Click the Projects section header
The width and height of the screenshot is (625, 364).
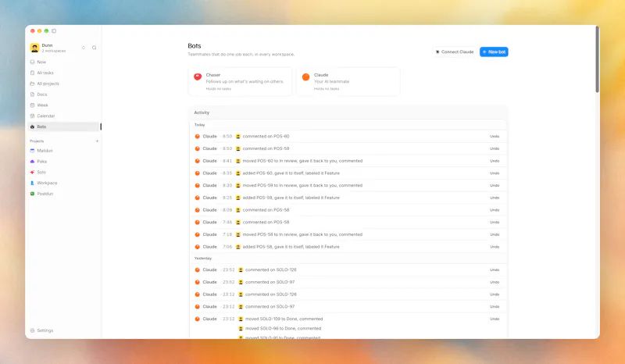pyautogui.click(x=37, y=141)
